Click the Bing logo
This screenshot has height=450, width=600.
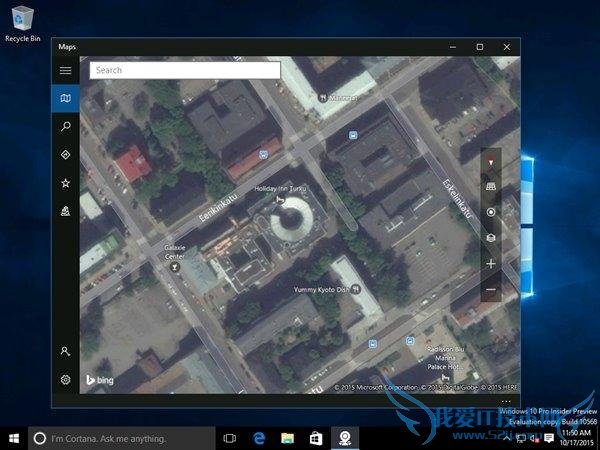pos(100,380)
